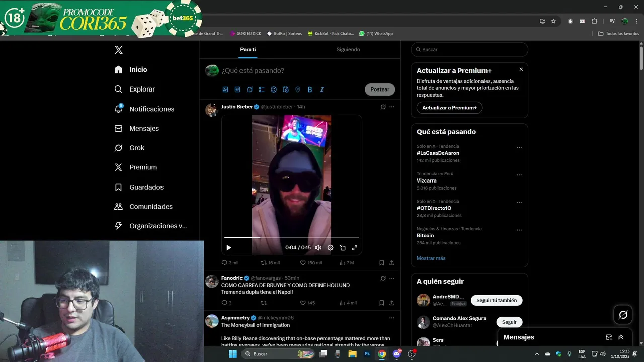Click the Grok enhance icon in composer

point(250,89)
